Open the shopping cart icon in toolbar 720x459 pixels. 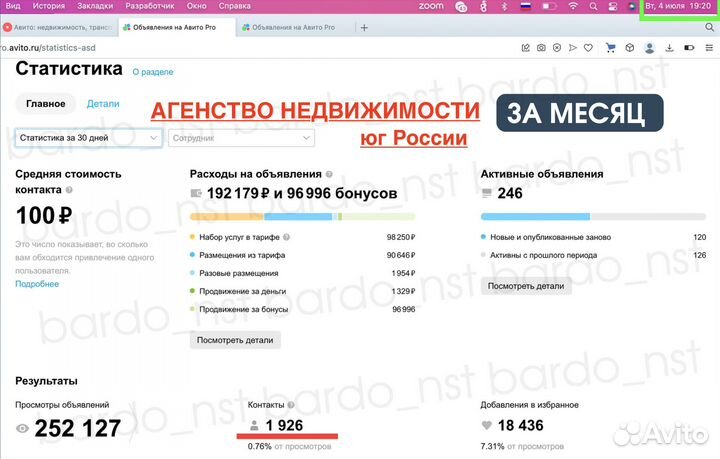[611, 48]
